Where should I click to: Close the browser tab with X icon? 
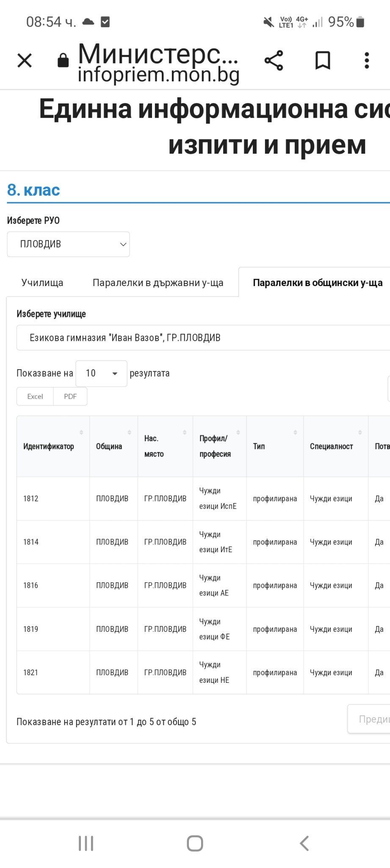pyautogui.click(x=25, y=61)
